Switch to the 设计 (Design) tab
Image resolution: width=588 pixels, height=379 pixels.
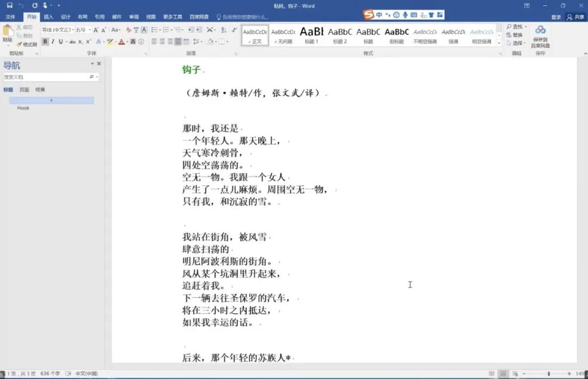point(66,17)
